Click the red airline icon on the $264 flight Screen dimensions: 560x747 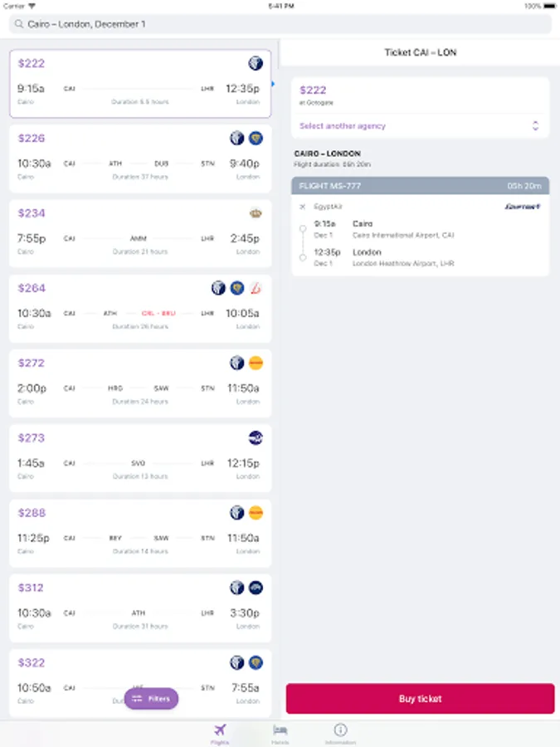pyautogui.click(x=256, y=288)
